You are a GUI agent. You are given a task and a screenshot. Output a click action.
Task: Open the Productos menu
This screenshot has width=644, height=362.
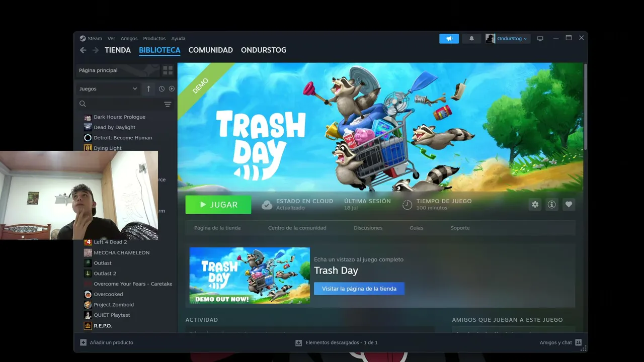(x=154, y=39)
